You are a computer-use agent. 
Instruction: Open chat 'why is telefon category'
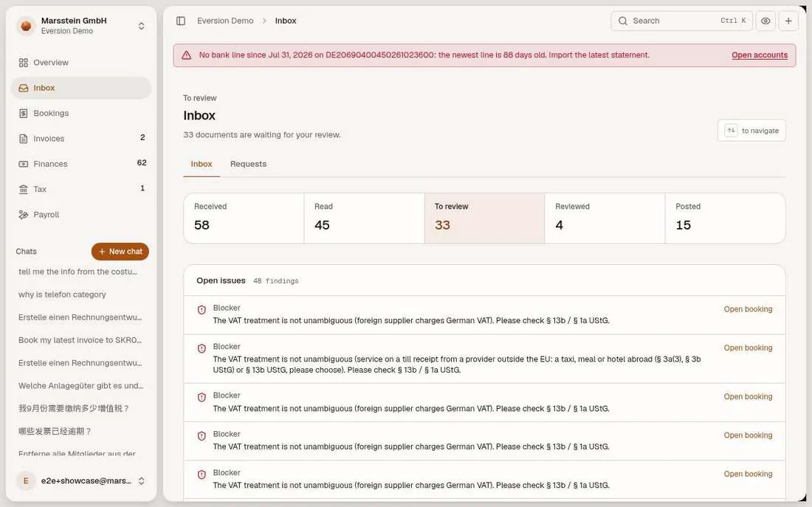[x=62, y=294]
